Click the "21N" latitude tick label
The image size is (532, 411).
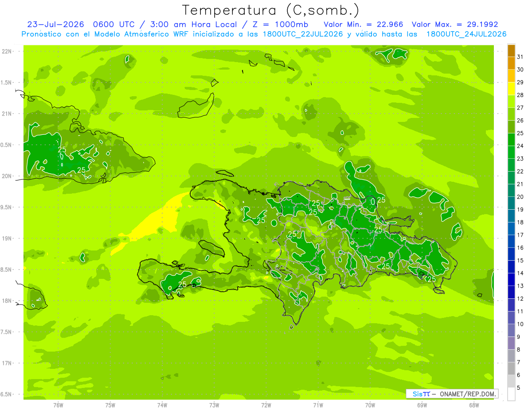pos(7,114)
